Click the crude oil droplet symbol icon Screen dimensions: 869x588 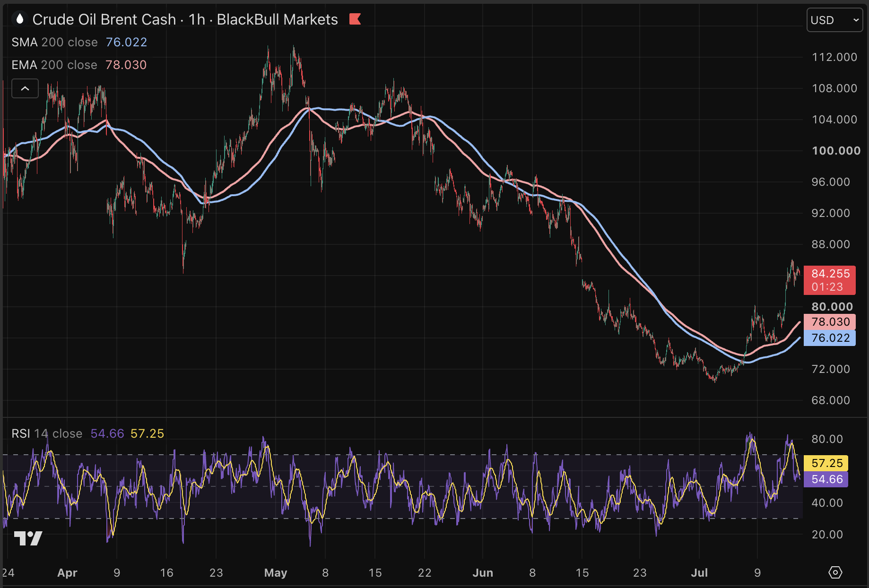coord(19,19)
